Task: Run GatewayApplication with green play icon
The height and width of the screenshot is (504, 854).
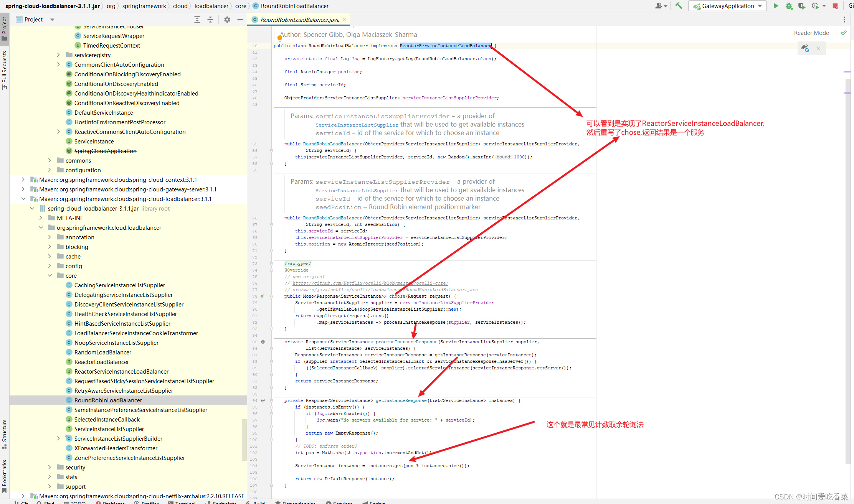Action: (x=776, y=6)
